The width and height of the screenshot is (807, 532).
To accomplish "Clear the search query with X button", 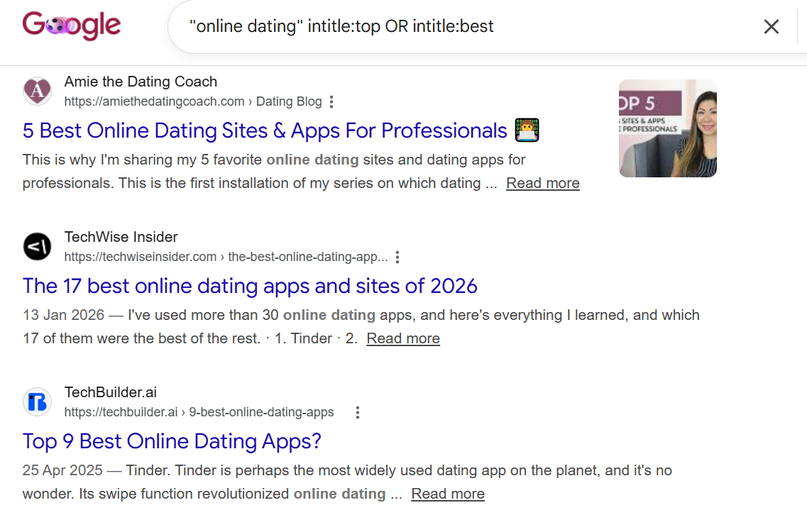I will tap(771, 27).
